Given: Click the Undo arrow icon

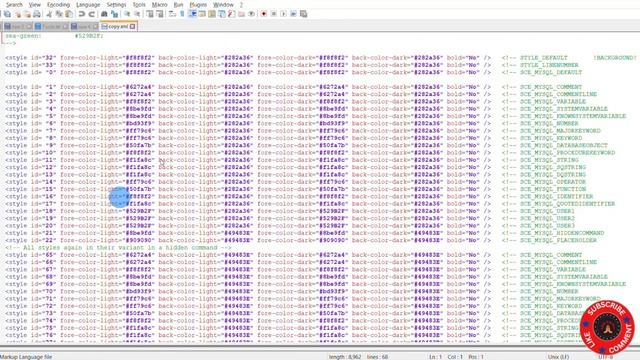Looking at the screenshot, I should tap(82, 14).
